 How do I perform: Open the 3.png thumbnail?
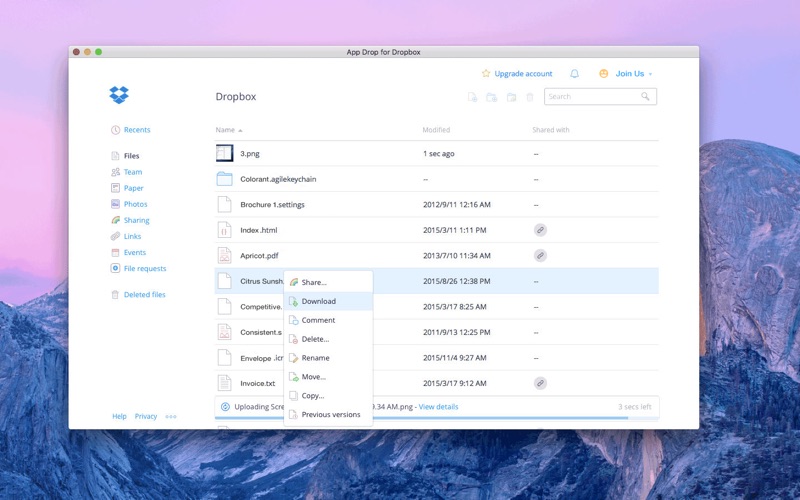click(x=224, y=154)
